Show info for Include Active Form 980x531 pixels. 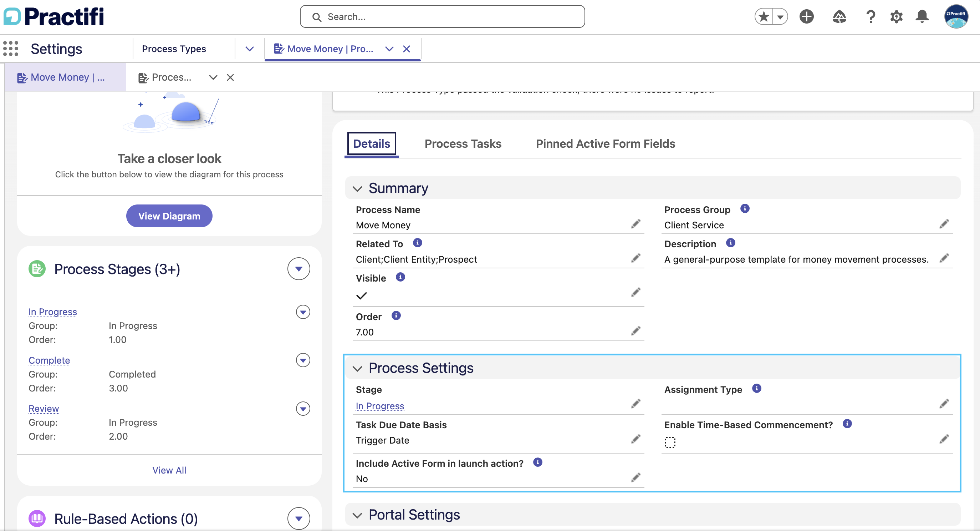coord(537,462)
